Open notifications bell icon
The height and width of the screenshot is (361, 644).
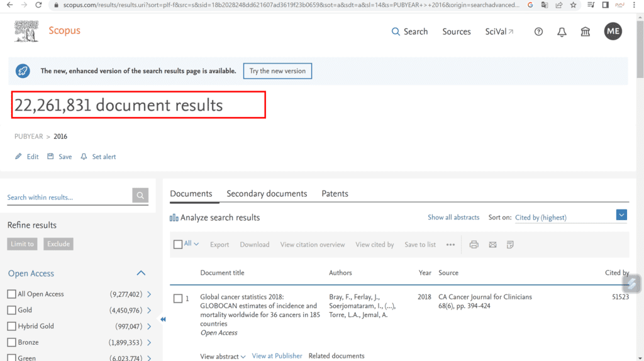click(562, 31)
